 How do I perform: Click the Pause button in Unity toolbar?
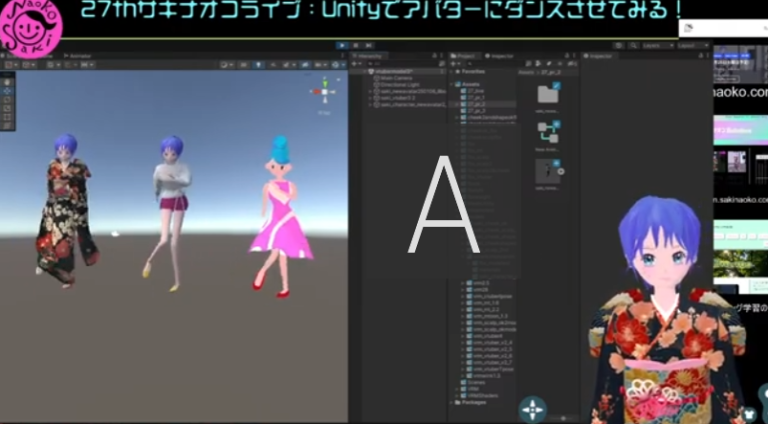pyautogui.click(x=356, y=45)
